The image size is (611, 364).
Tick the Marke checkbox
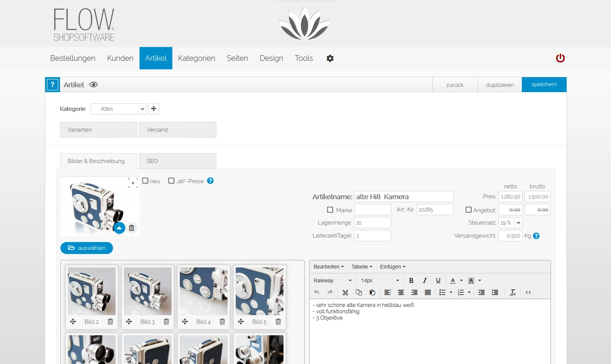(330, 210)
